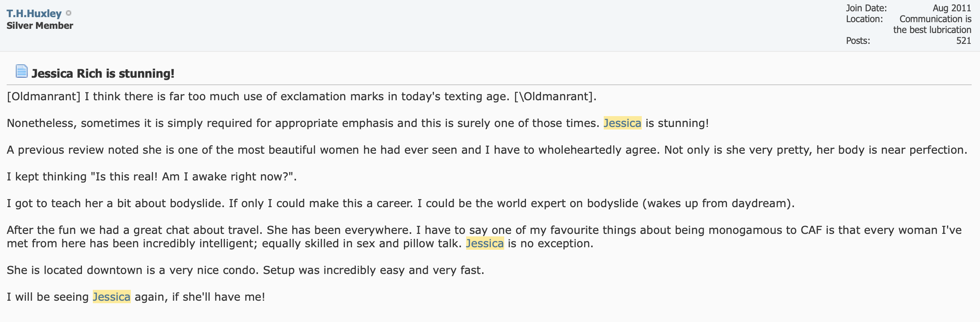The width and height of the screenshot is (980, 322).
Task: Click the line "She is located downtown"
Action: click(245, 270)
